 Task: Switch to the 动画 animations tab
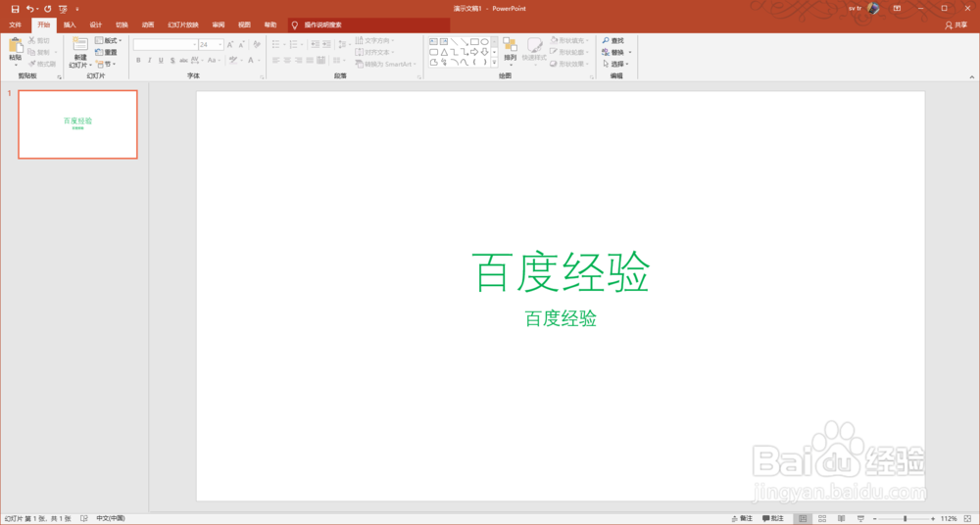[148, 25]
